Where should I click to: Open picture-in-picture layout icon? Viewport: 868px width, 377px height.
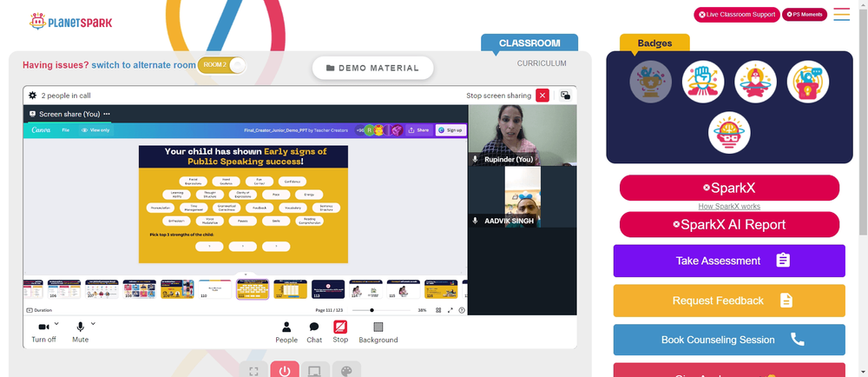tap(565, 96)
